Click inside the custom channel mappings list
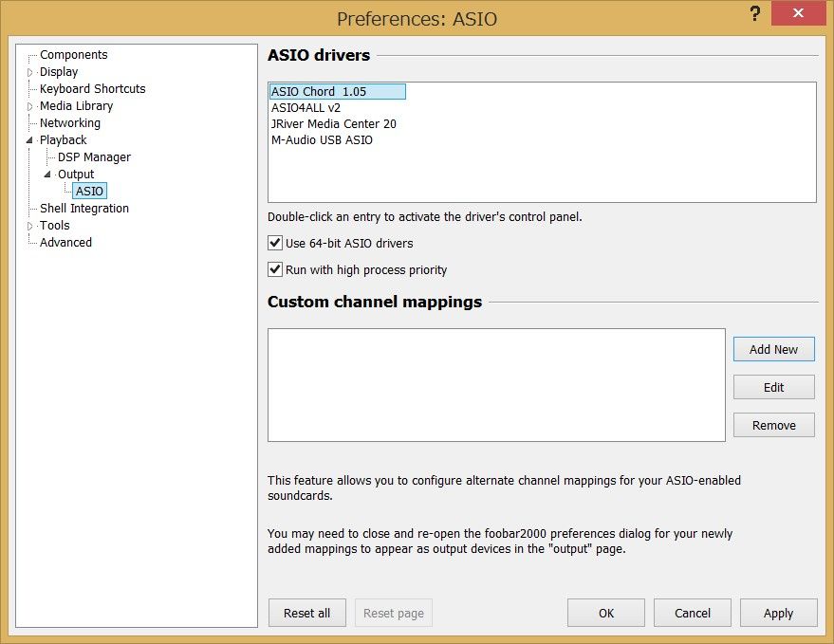Screen dimensions: 834x644 pos(496,384)
